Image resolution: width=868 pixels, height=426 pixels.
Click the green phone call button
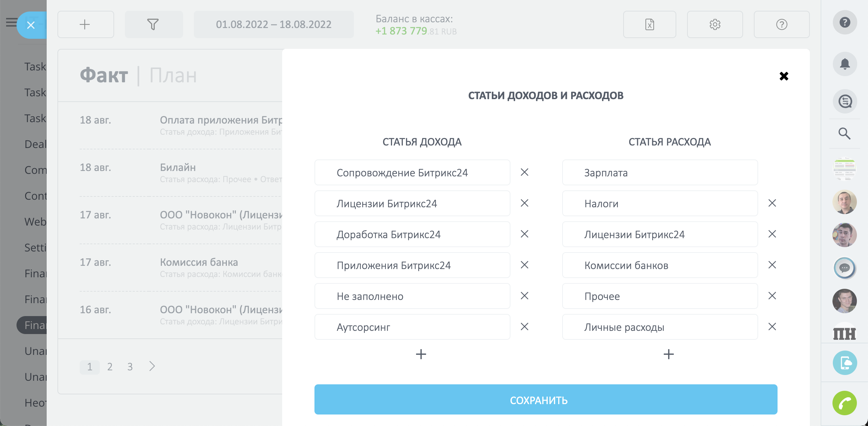pos(844,403)
